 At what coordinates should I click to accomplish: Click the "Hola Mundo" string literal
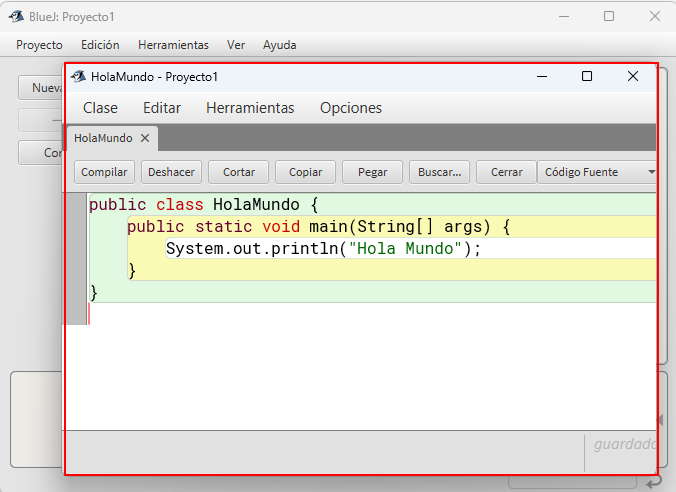405,249
